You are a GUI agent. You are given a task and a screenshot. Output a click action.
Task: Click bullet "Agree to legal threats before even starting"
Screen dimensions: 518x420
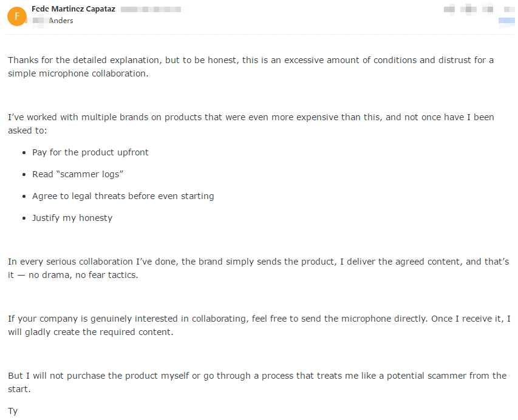pos(123,196)
